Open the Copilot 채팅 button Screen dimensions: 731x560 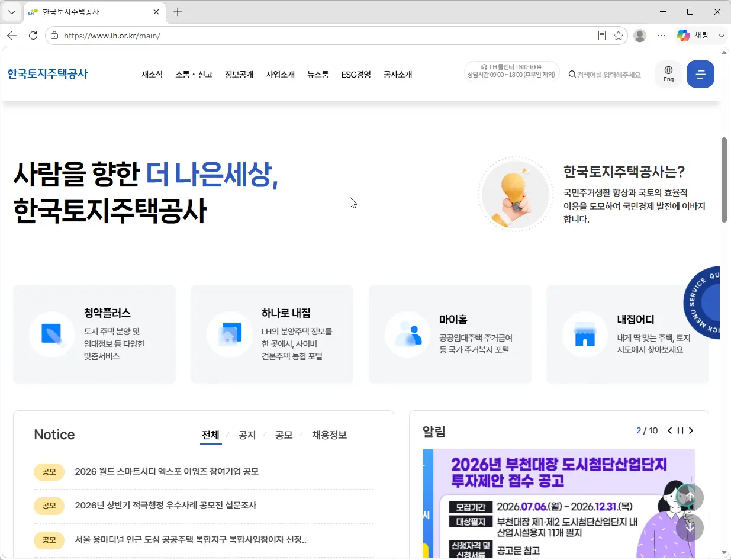tap(693, 36)
